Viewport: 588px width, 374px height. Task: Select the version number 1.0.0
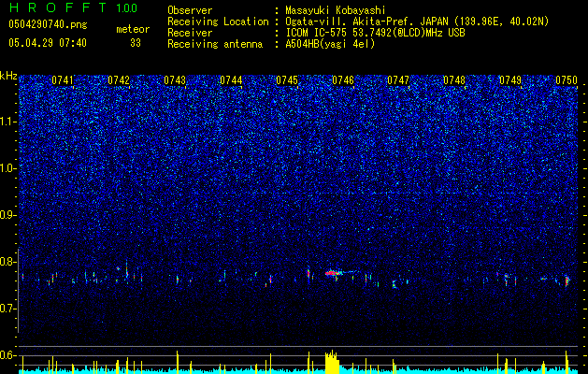point(126,7)
